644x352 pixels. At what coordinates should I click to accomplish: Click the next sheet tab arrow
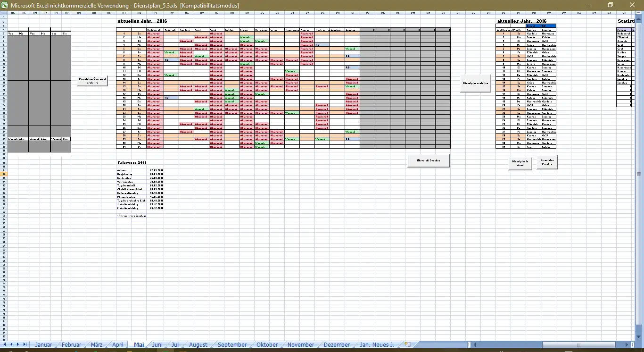pos(18,345)
